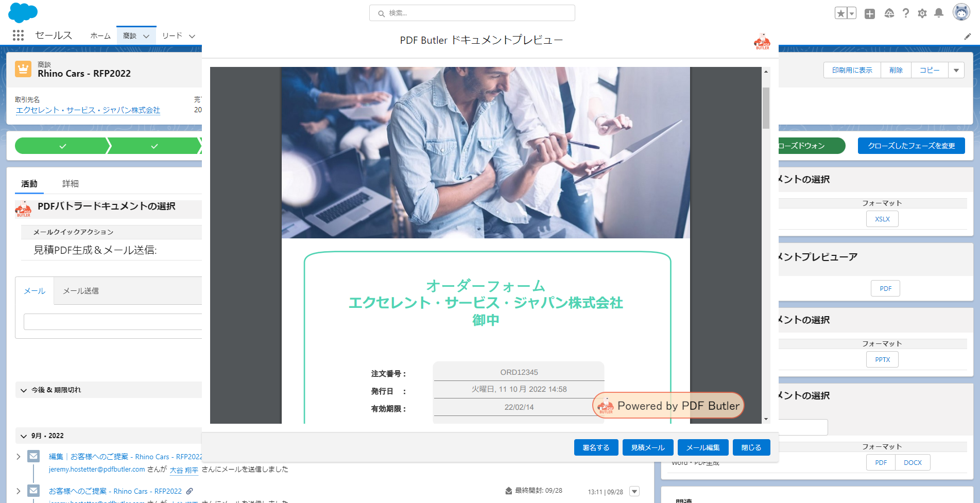Expand the リード tab dropdown chevron

[x=192, y=36]
